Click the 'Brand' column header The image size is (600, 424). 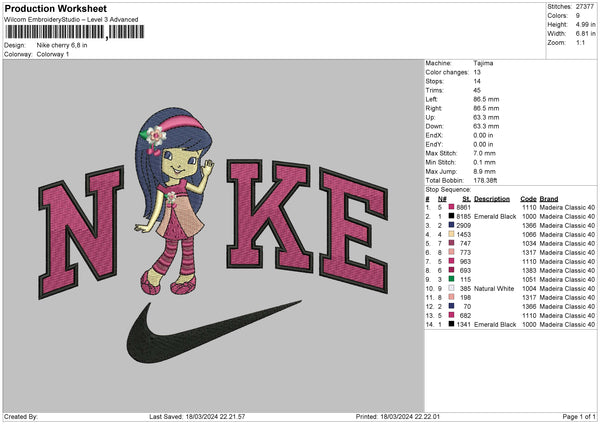tap(549, 199)
